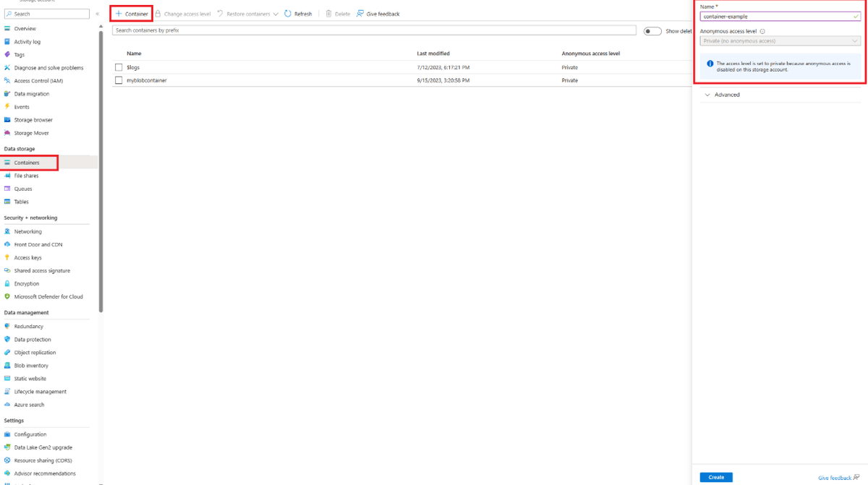This screenshot has width=868, height=485.
Task: Open the File shares icon
Action: pyautogui.click(x=7, y=176)
